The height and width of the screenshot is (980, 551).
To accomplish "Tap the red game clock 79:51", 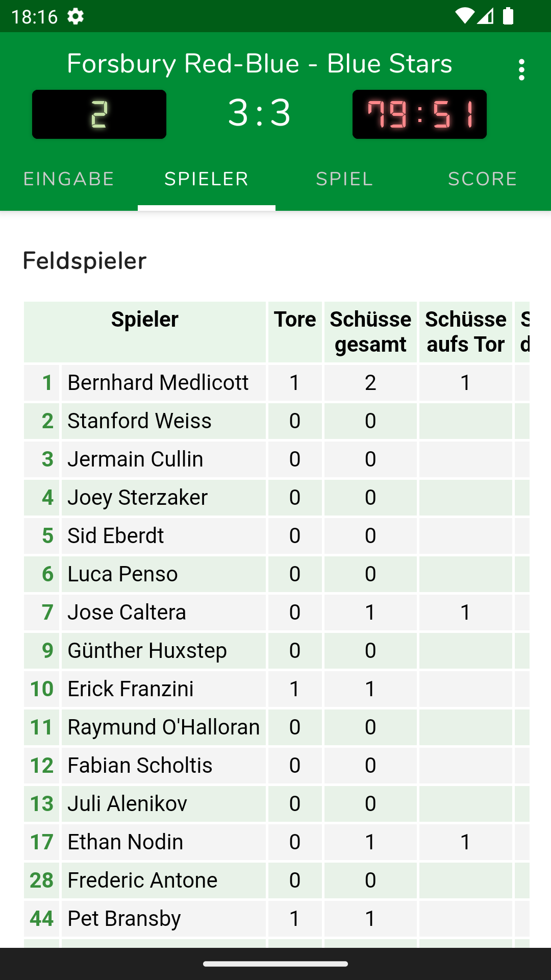I will coord(419,114).
